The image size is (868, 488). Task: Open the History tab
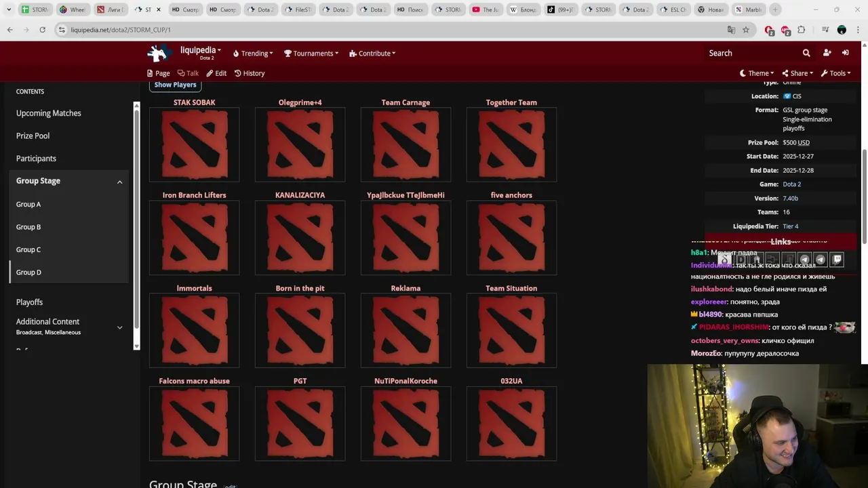pos(250,73)
